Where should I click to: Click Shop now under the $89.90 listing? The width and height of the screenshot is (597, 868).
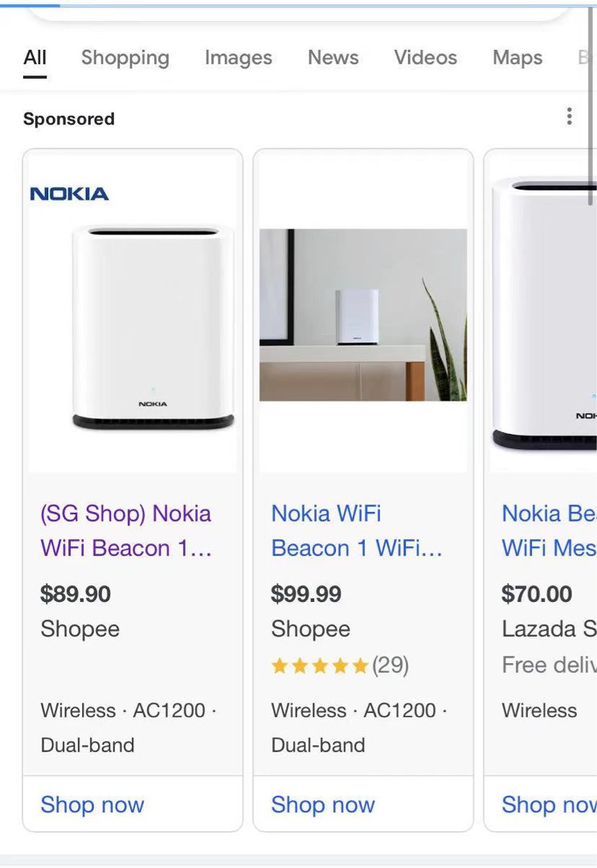click(92, 805)
